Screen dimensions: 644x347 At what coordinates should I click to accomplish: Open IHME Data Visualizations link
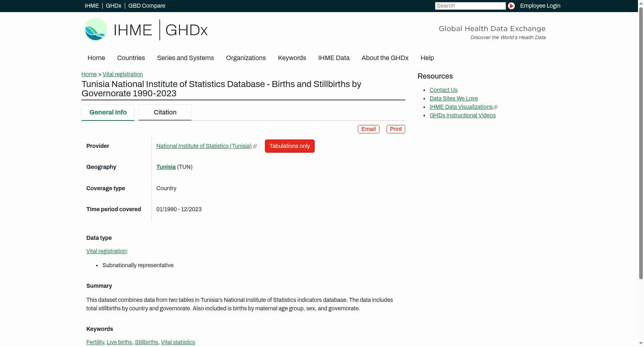461,107
